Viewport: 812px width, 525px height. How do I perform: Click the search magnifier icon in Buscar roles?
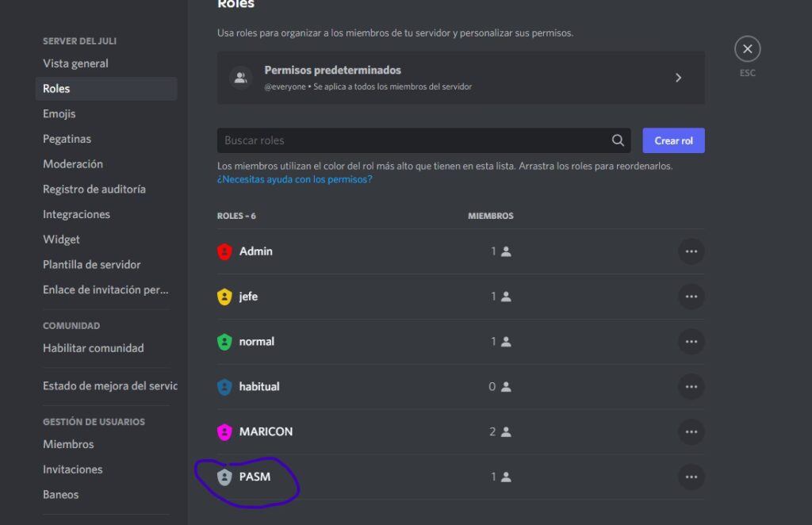[x=617, y=140]
